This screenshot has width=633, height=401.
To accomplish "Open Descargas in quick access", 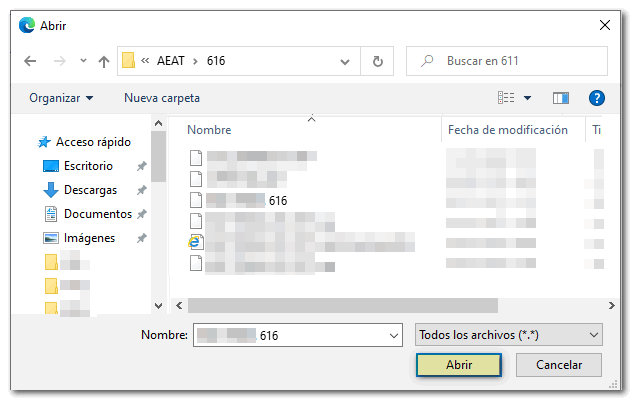I will (x=90, y=190).
